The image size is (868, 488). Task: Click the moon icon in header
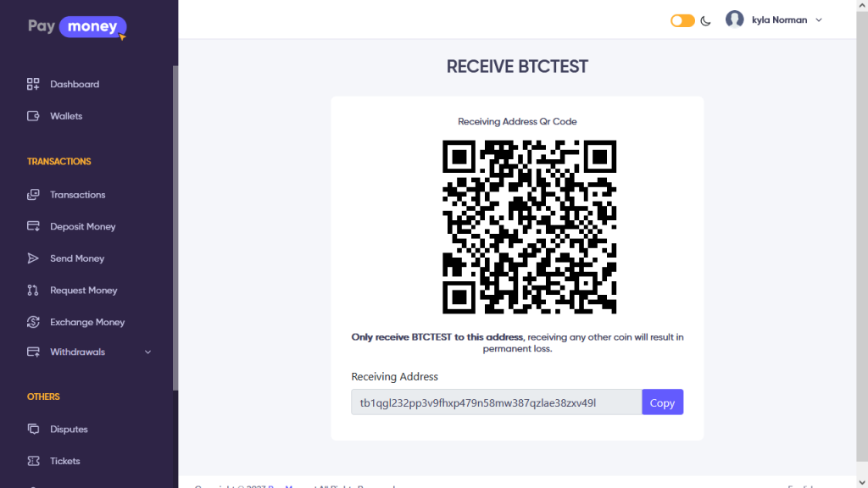[705, 20]
